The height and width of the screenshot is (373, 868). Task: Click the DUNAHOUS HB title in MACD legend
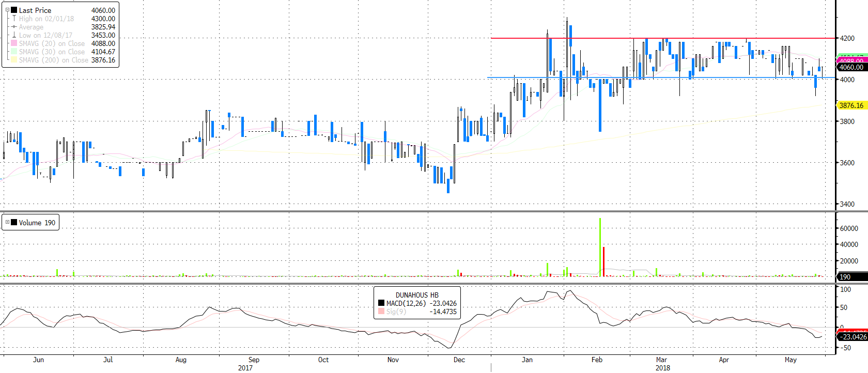point(417,295)
